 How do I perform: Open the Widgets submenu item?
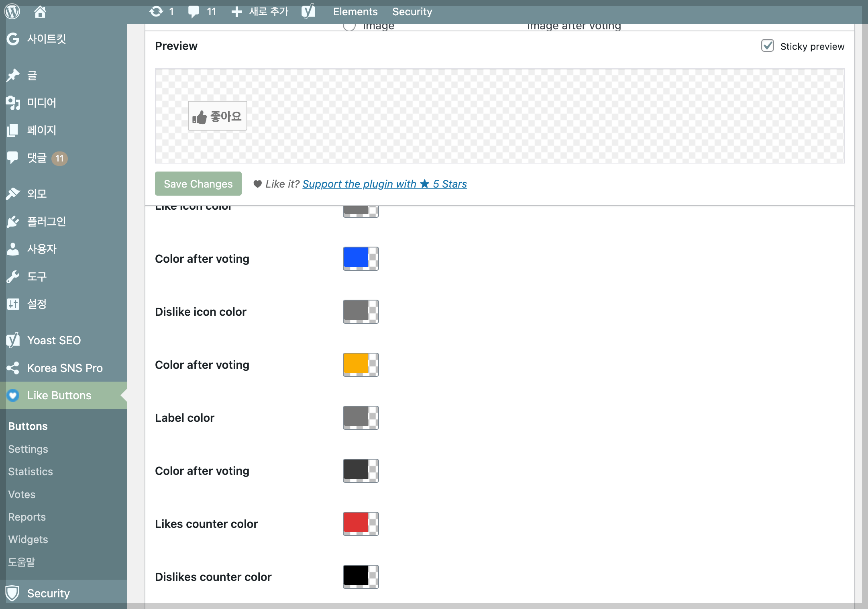(x=28, y=540)
